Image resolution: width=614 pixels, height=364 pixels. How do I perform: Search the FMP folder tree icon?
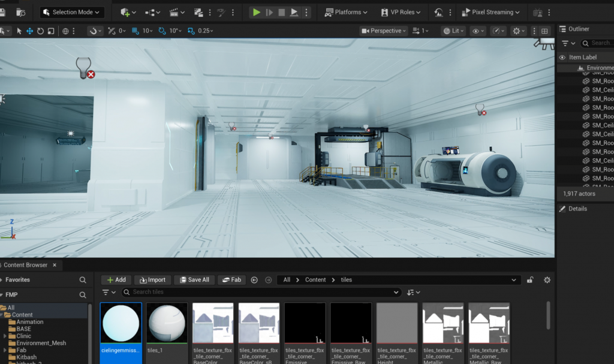(83, 295)
